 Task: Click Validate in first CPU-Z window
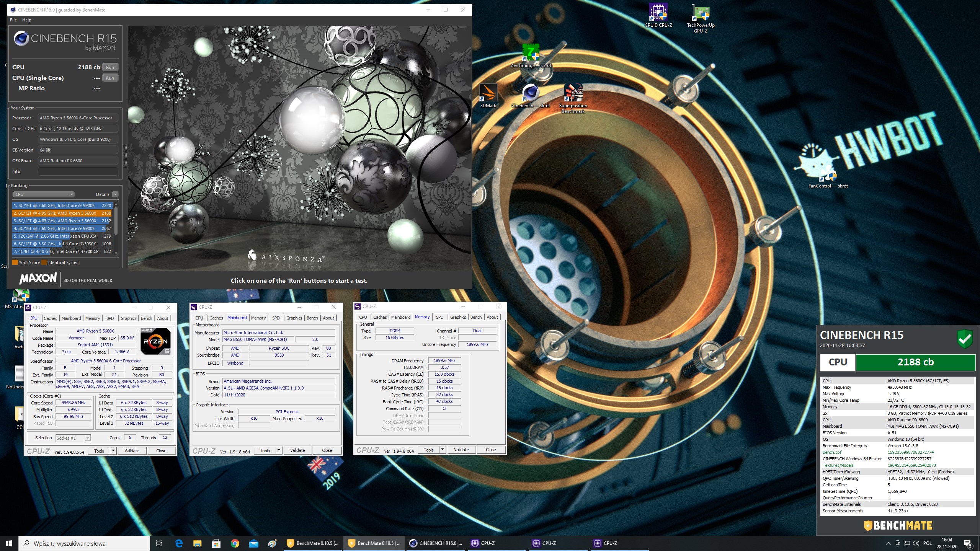click(x=132, y=450)
